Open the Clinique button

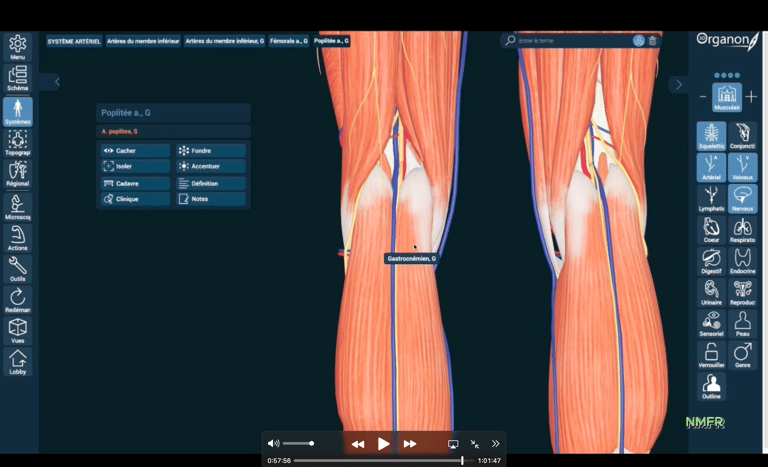click(135, 199)
